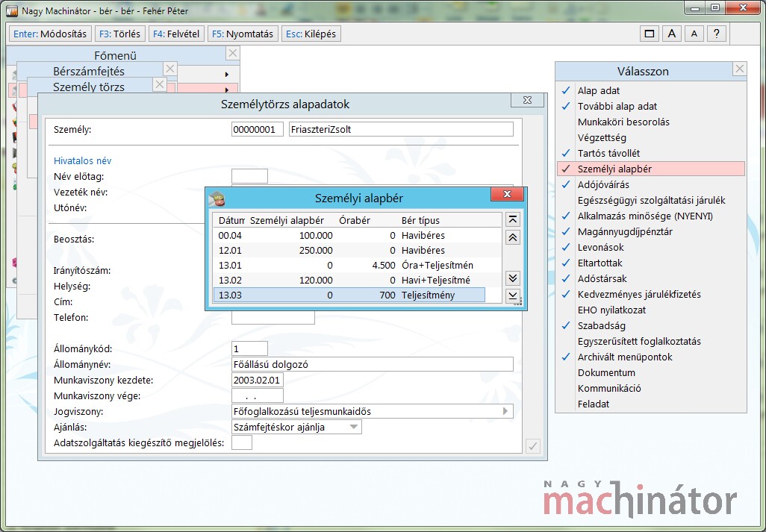Select Dokumentum in the Válasszon list
The height and width of the screenshot is (532, 766).
[x=606, y=372]
